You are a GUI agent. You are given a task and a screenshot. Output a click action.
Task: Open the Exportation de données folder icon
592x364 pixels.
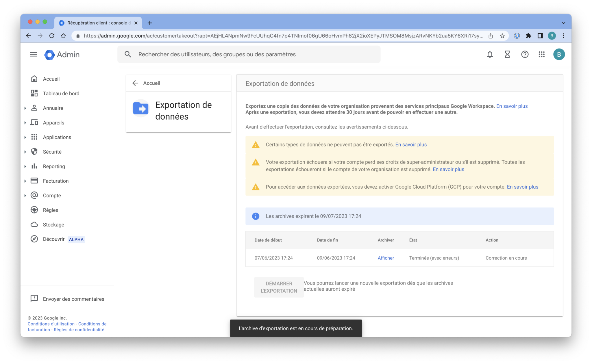click(x=140, y=108)
